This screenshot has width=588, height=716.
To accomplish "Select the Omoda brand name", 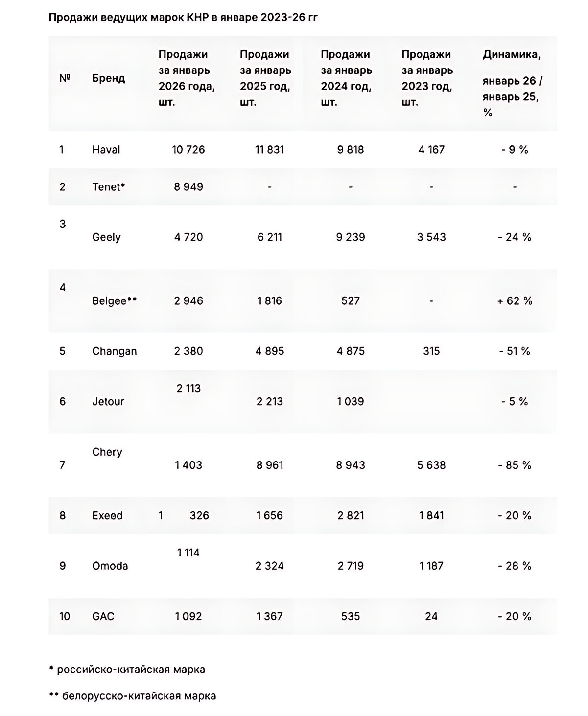I will click(110, 566).
